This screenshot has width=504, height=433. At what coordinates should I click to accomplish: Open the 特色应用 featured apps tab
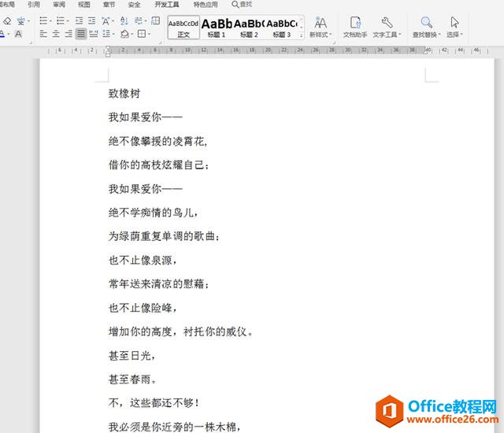[x=206, y=5]
